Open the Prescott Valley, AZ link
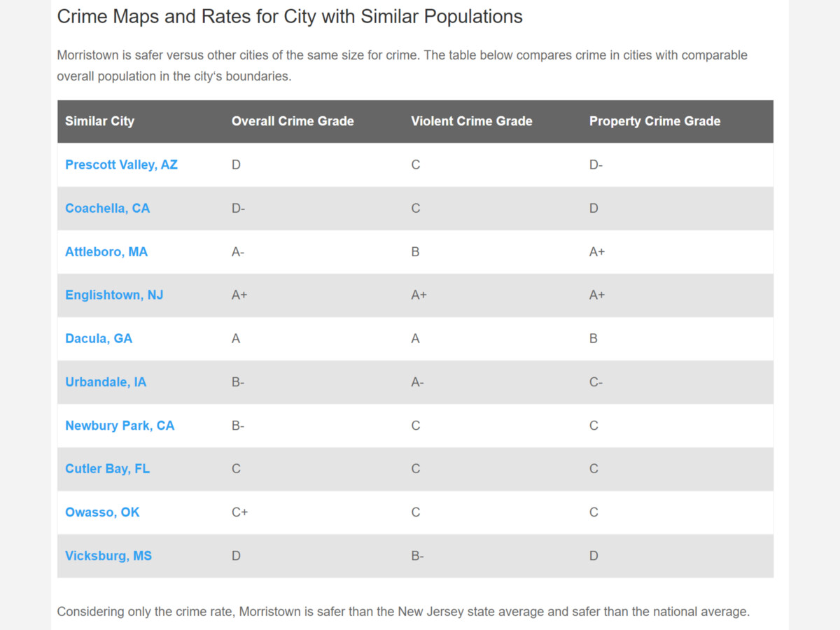 click(121, 165)
